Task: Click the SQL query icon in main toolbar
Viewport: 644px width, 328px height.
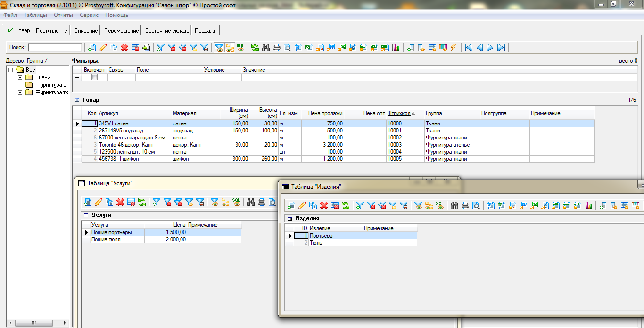Action: point(240,48)
